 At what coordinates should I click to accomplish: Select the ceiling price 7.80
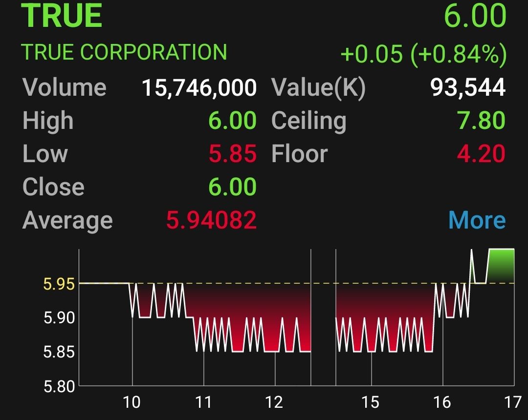(x=481, y=121)
